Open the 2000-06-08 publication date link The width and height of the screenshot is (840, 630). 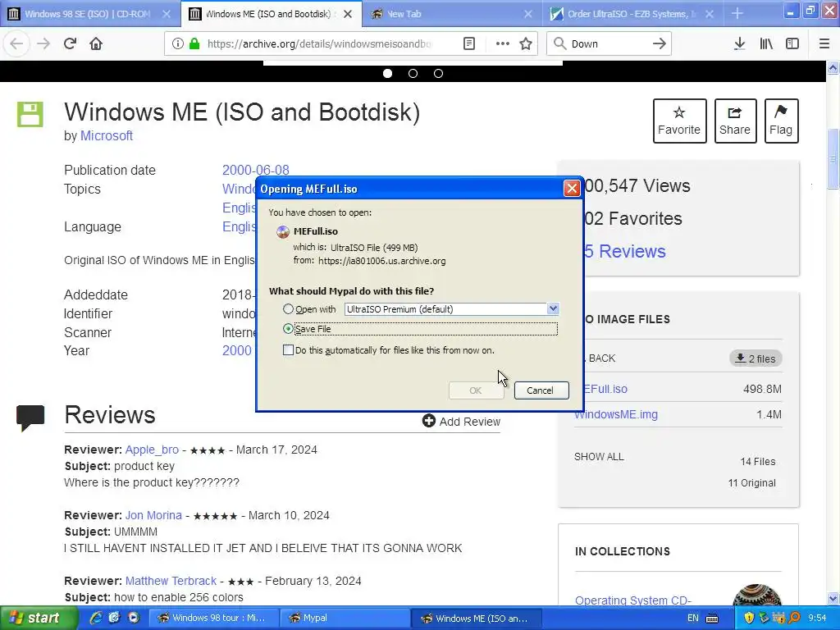(256, 170)
